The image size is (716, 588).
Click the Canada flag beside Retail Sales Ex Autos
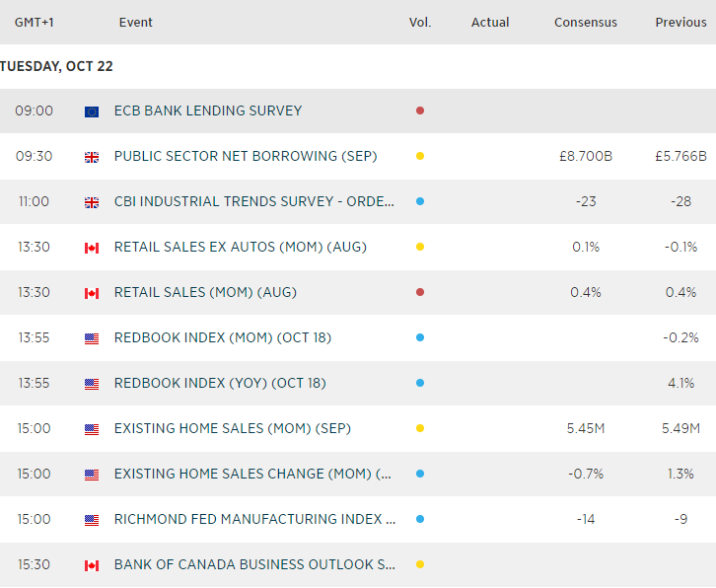(92, 248)
